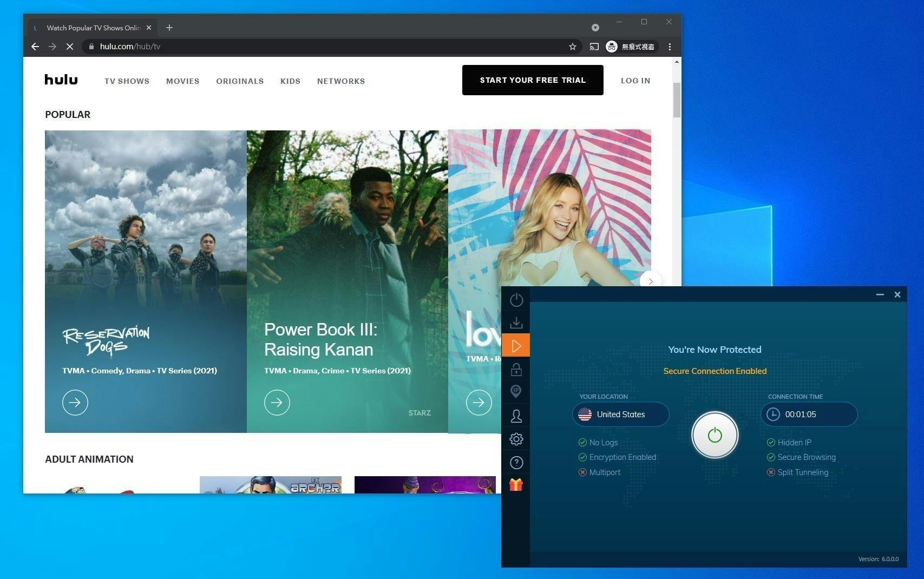The height and width of the screenshot is (579, 924).
Task: Go back in the Chrome browser
Action: (x=35, y=47)
